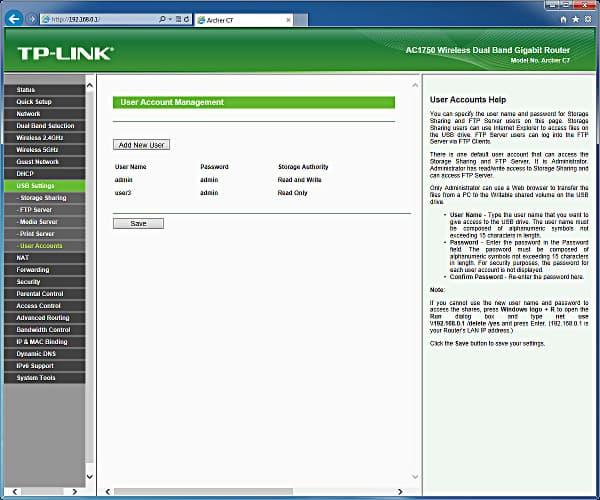
Task: Click the Read Only authority value
Action: click(x=292, y=193)
